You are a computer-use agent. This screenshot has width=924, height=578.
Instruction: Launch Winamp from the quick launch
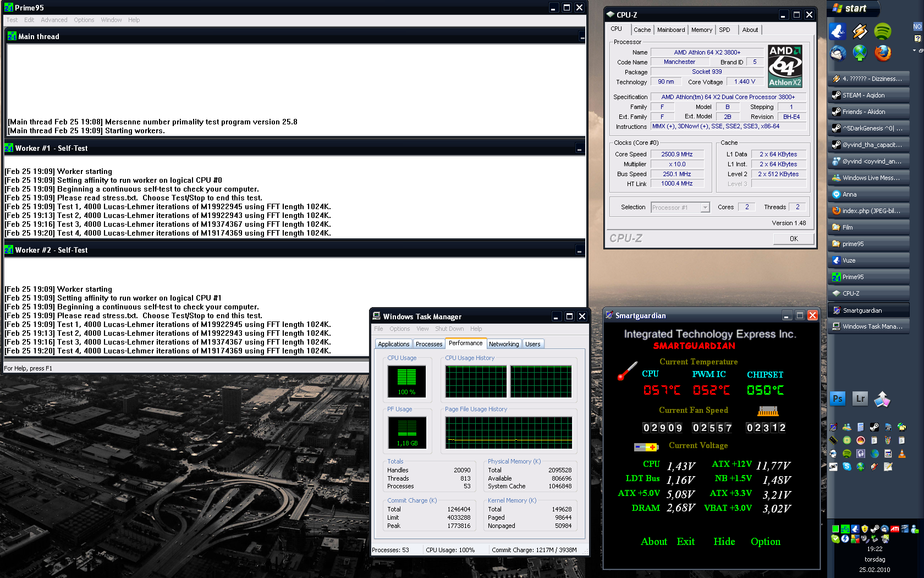pos(860,31)
